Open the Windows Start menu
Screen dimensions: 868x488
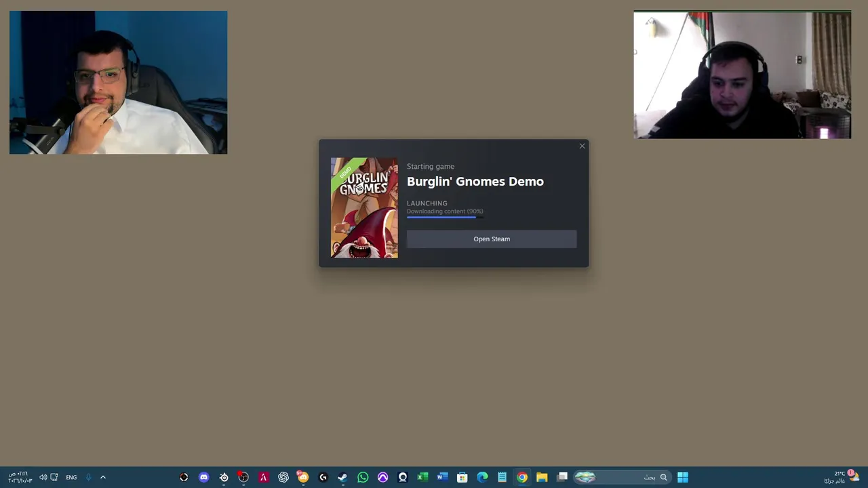(683, 477)
